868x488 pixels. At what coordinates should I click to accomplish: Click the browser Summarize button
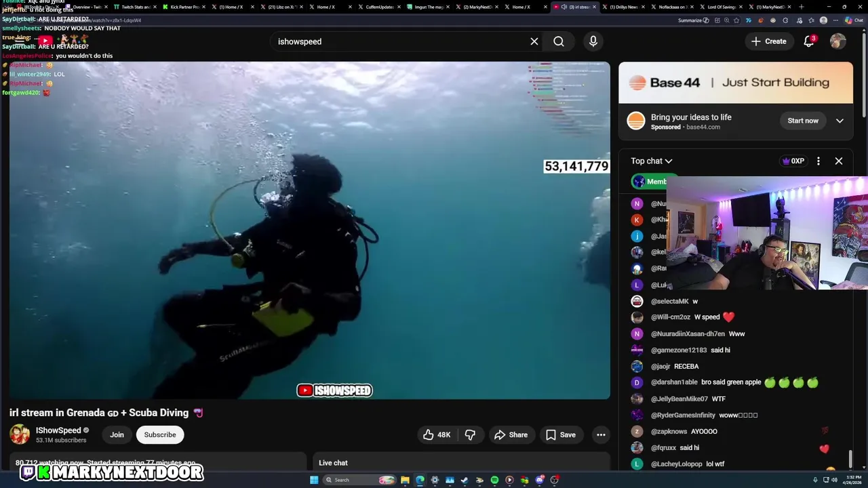(x=693, y=20)
